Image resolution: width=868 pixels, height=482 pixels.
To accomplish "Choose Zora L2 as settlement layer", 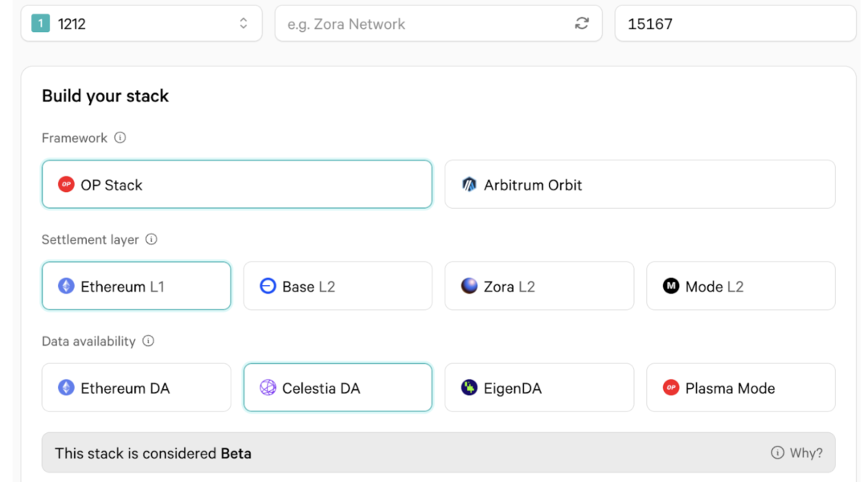I will click(539, 285).
